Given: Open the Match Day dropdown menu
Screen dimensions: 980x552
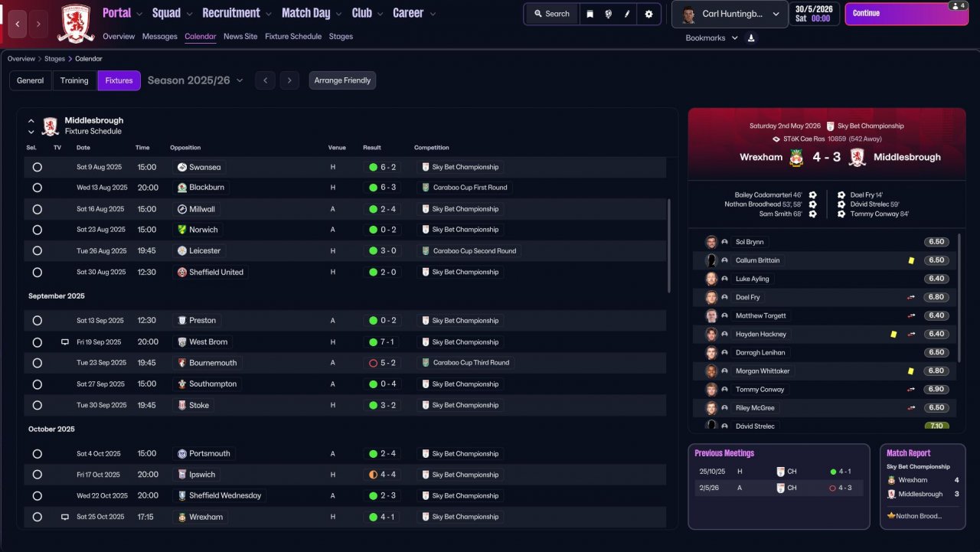Looking at the screenshot, I should click(x=313, y=13).
